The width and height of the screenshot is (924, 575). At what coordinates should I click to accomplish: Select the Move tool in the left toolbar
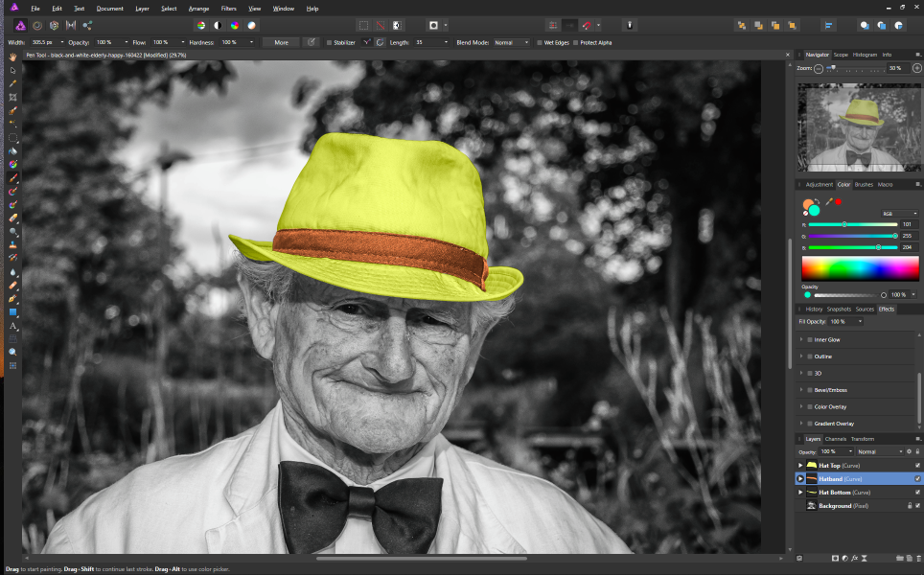click(x=13, y=70)
